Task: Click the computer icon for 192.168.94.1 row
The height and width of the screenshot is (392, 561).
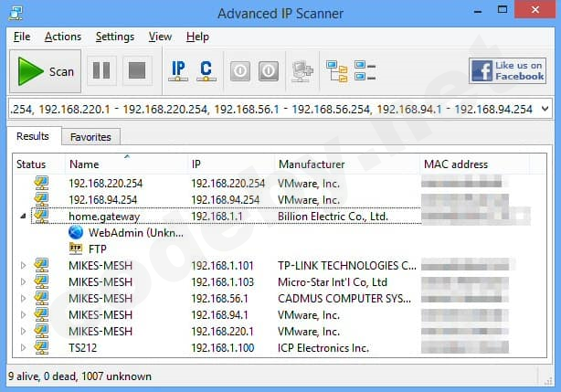Action: pyautogui.click(x=41, y=314)
